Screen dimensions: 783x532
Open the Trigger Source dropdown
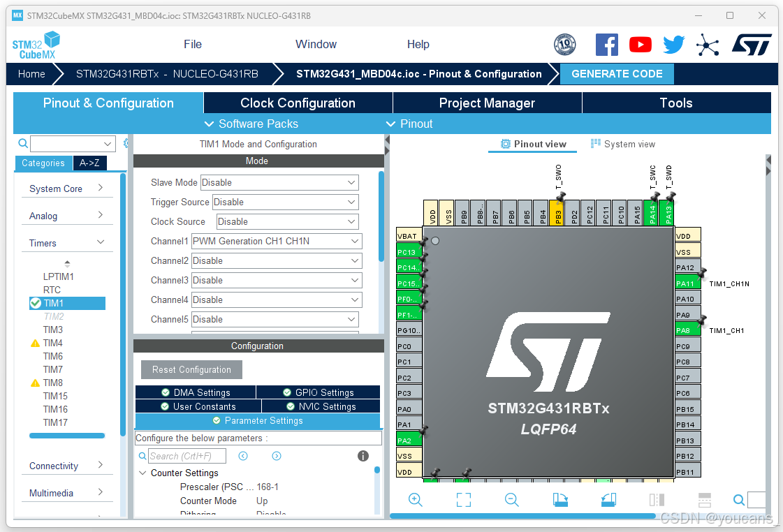[x=286, y=202]
